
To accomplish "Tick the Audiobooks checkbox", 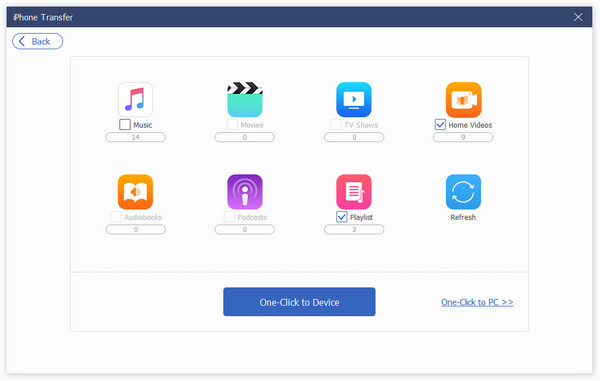I will [x=116, y=217].
